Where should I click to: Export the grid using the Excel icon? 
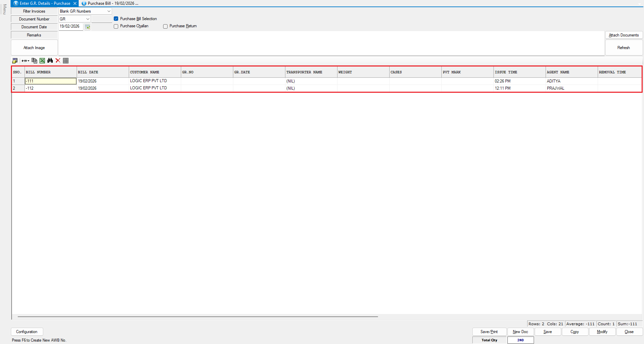[42, 61]
